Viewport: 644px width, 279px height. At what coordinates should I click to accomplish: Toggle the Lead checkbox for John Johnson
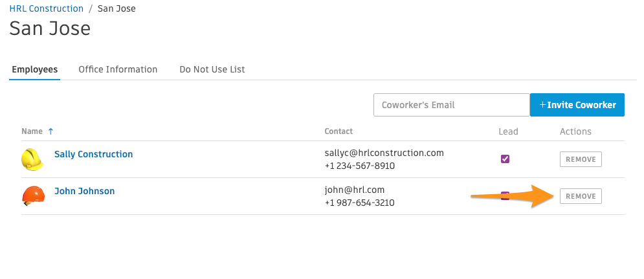pyautogui.click(x=505, y=195)
